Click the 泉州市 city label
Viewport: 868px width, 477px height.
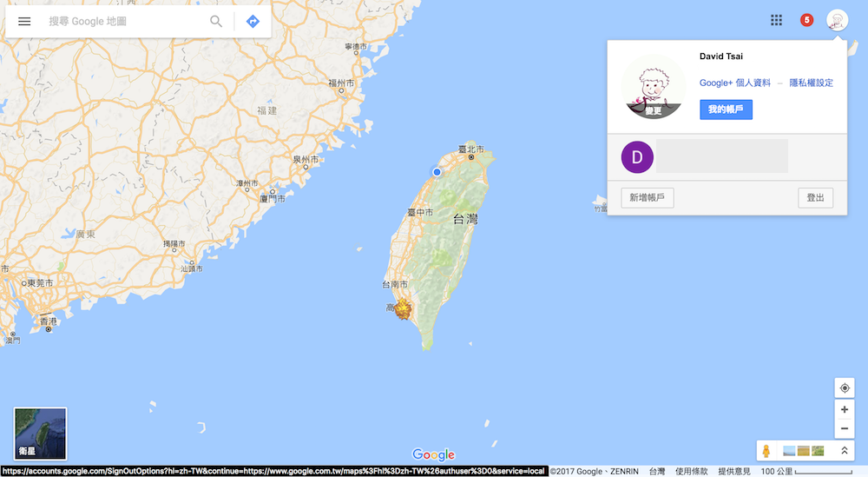click(306, 159)
